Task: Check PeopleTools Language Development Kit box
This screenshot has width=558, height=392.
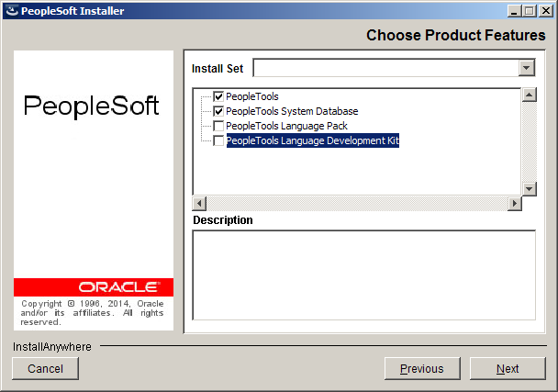Action: 218,140
